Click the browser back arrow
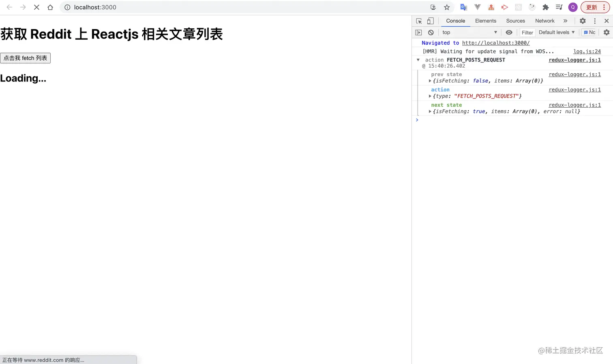 point(9,7)
